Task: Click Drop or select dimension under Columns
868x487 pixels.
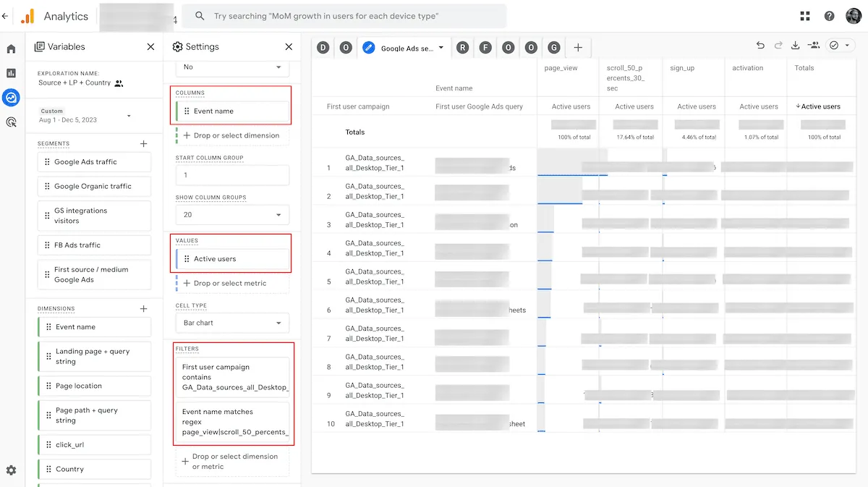Action: [x=231, y=135]
